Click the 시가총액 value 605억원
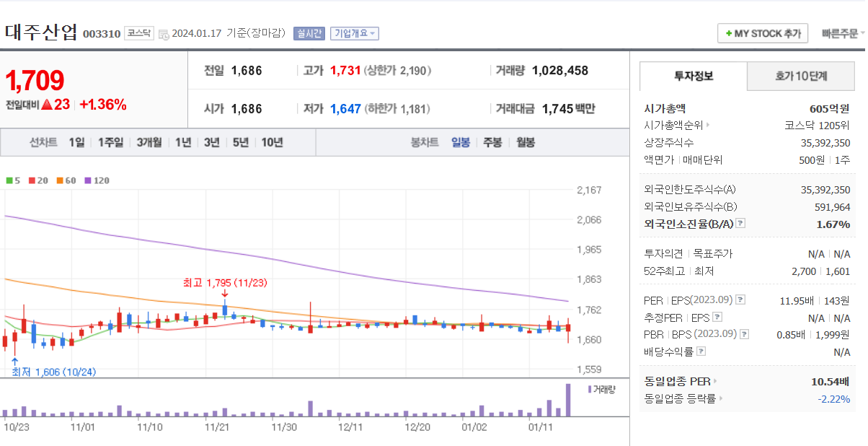 [830, 109]
